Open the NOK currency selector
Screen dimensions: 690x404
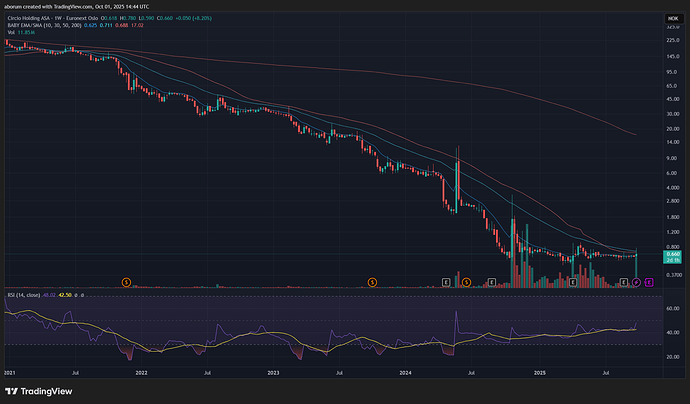671,18
